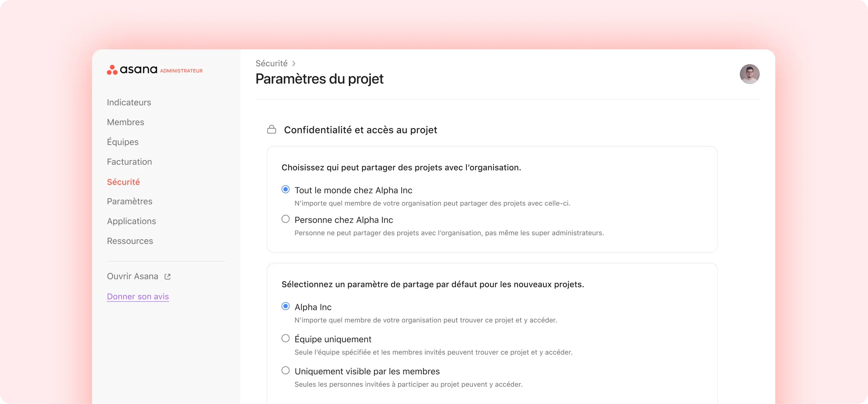Navigate to Applications section
This screenshot has height=404, width=868.
coord(132,221)
